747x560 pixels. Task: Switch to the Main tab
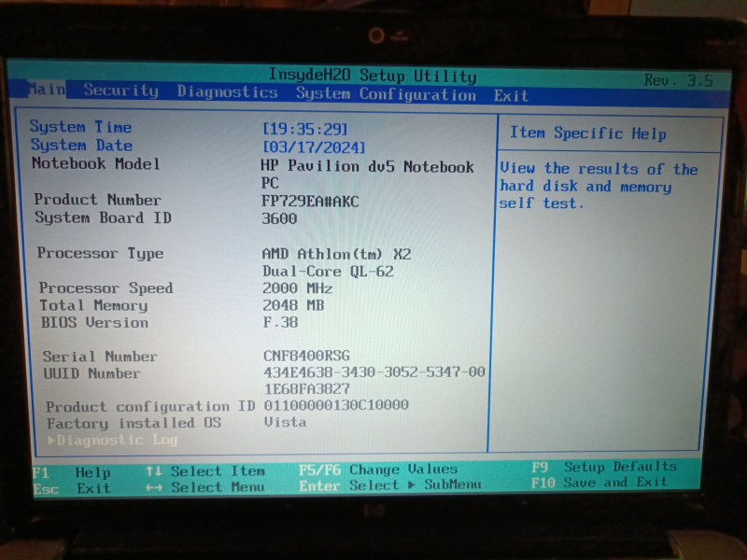click(46, 89)
